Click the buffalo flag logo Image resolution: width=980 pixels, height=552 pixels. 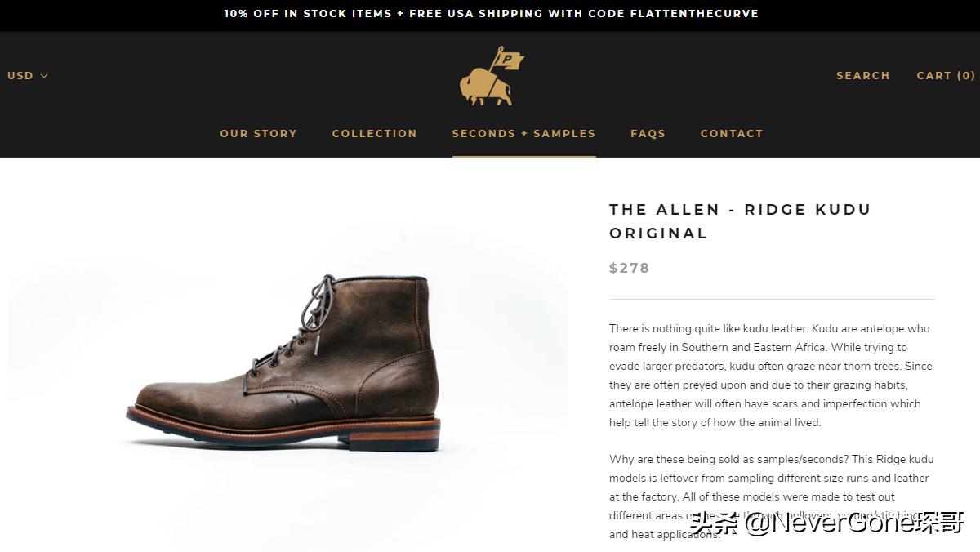pyautogui.click(x=491, y=76)
